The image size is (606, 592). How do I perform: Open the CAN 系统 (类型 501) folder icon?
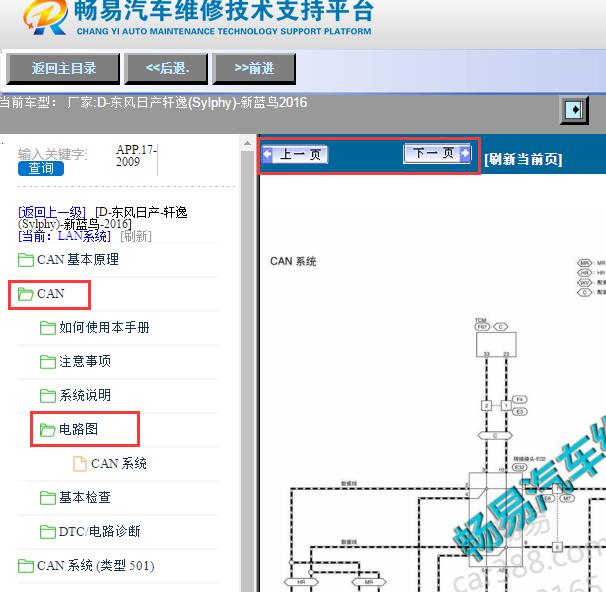pyautogui.click(x=26, y=566)
